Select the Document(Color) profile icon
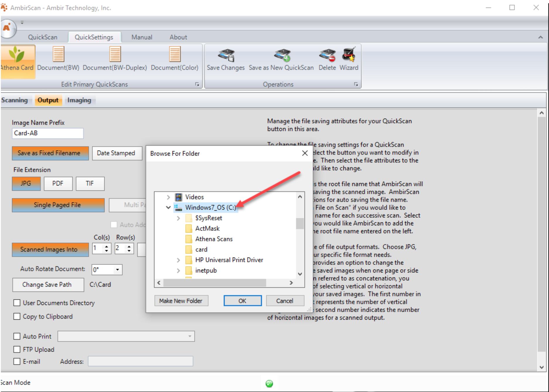The width and height of the screenshot is (549, 392). (x=175, y=54)
